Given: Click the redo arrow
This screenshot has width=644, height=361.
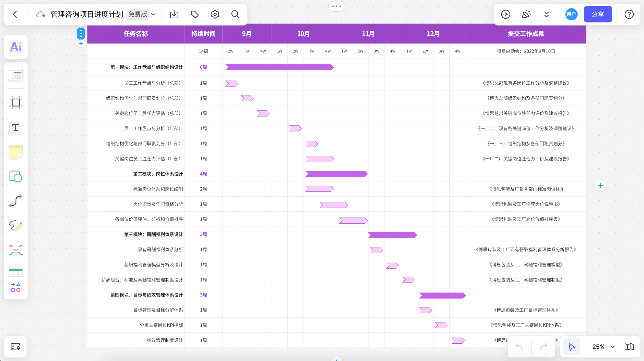Looking at the screenshot, I should click(544, 347).
